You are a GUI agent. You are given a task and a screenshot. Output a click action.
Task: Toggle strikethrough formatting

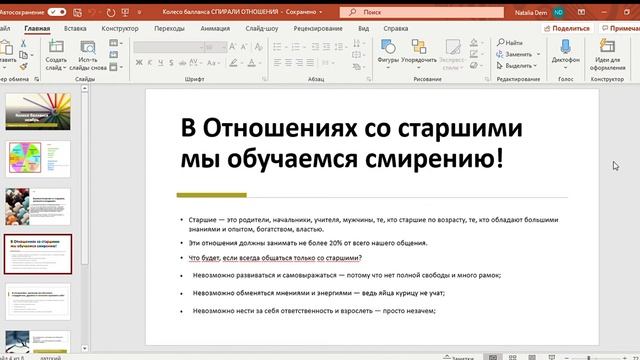pos(182,63)
